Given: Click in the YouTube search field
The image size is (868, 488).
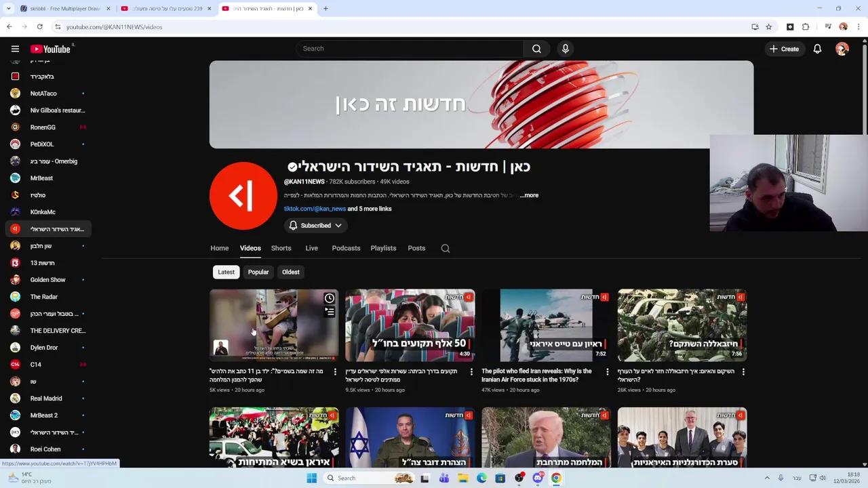Looking at the screenshot, I should click(409, 49).
